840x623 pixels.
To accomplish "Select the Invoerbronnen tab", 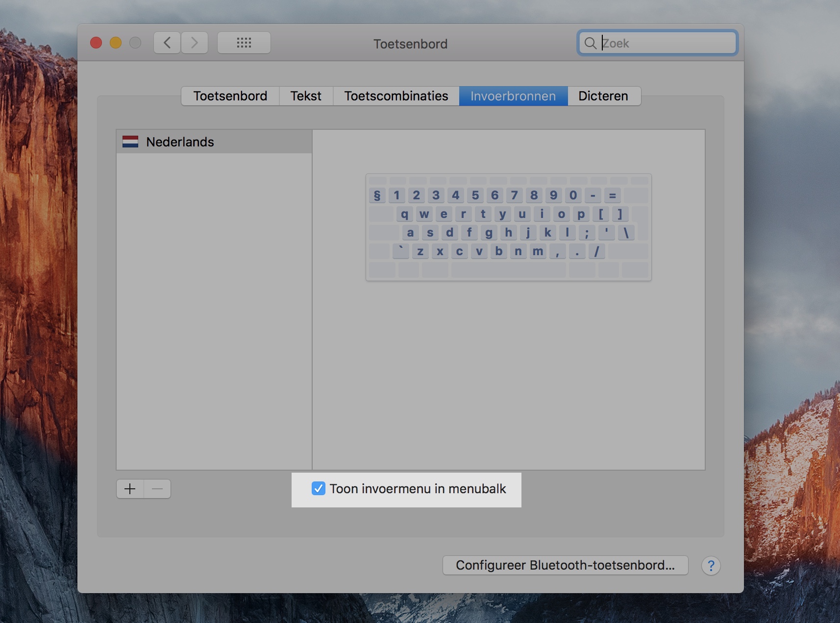I will (513, 96).
